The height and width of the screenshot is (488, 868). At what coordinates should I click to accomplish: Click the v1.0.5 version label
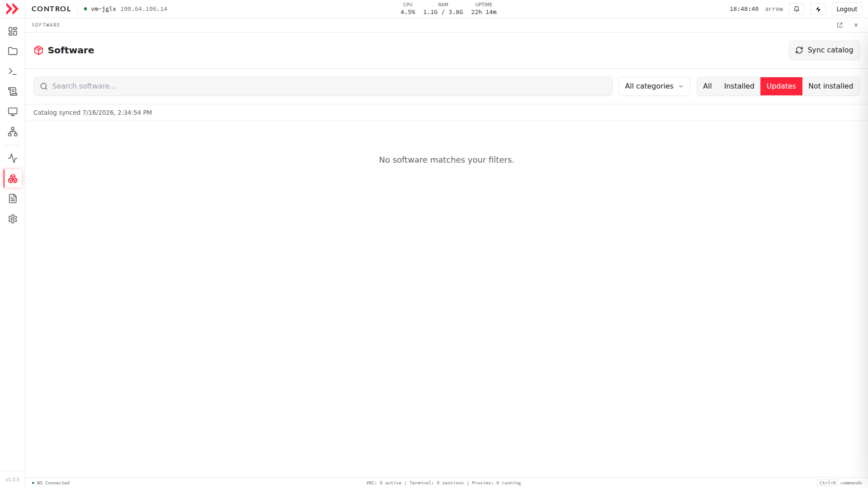(x=12, y=480)
